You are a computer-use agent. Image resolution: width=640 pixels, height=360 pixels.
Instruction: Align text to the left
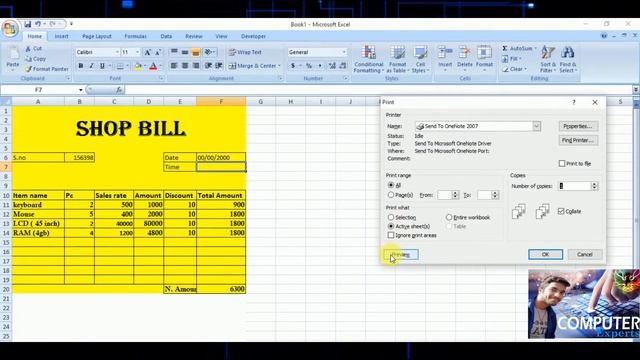tap(174, 65)
